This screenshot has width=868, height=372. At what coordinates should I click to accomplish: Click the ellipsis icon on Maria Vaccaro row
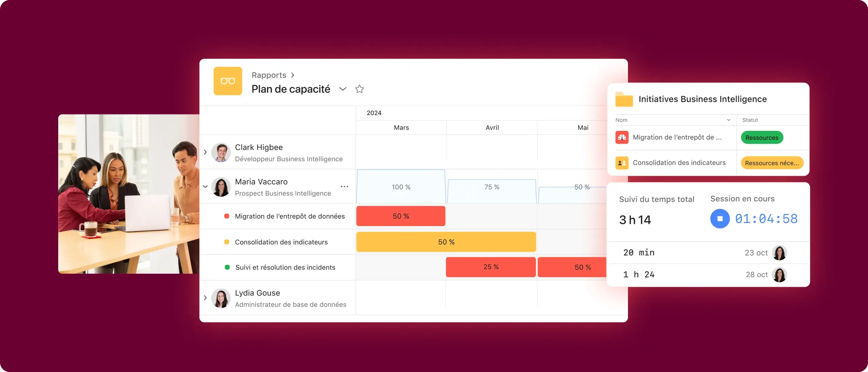344,186
